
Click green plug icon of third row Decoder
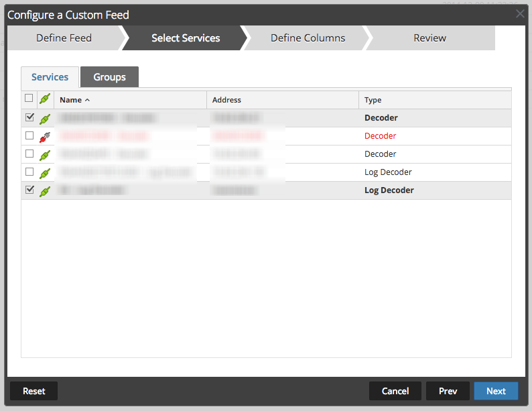point(45,154)
